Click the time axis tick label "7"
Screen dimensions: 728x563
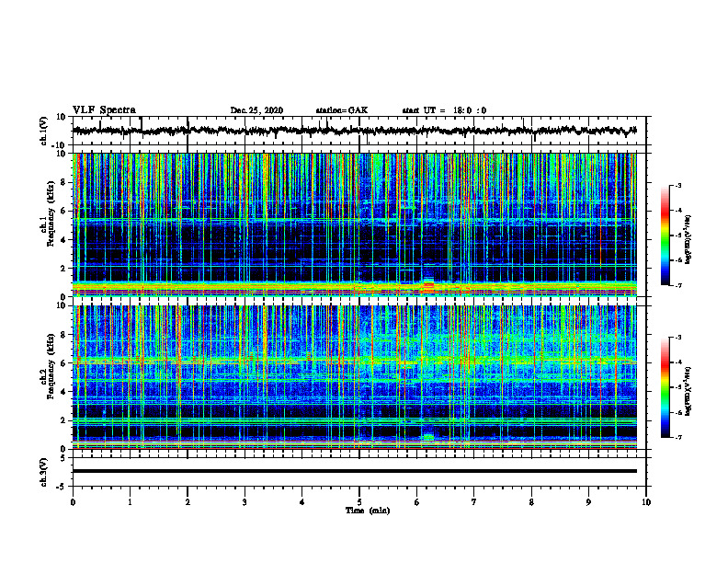click(474, 502)
